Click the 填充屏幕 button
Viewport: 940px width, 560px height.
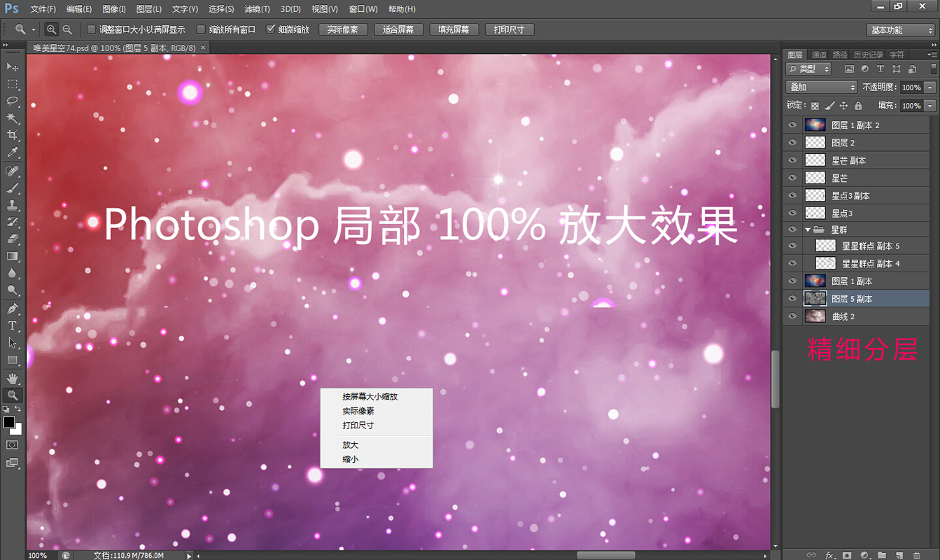(x=454, y=29)
